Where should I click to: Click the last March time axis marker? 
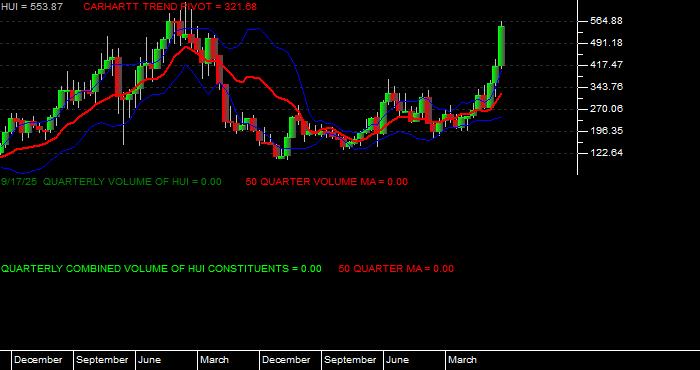point(462,360)
